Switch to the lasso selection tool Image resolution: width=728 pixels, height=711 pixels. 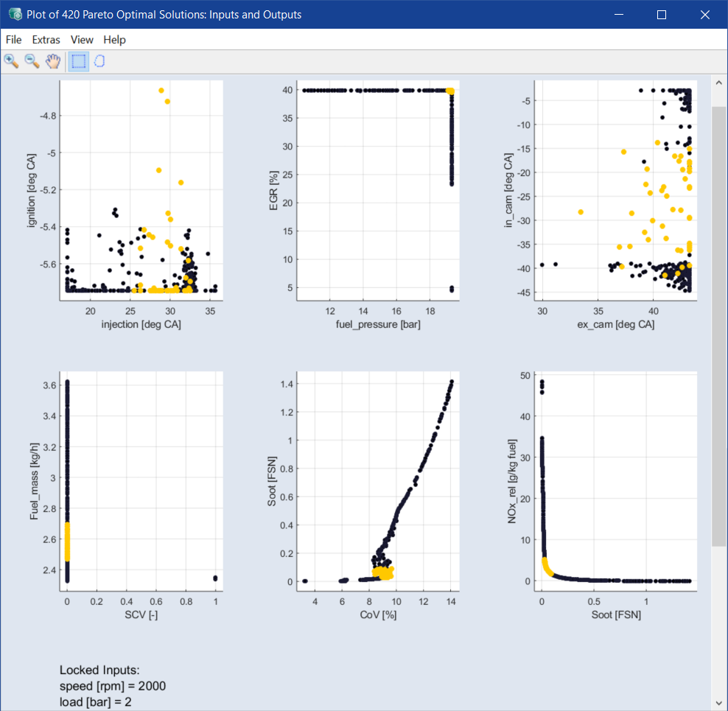pyautogui.click(x=99, y=62)
